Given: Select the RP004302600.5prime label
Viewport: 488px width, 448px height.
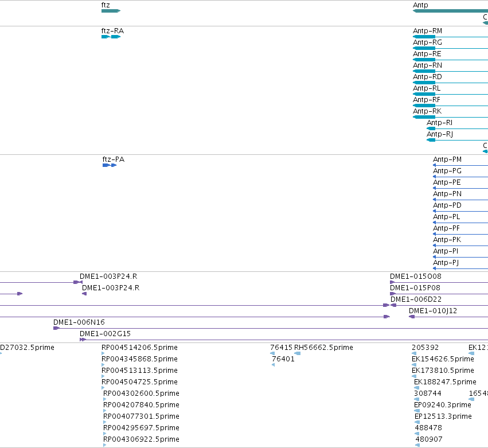Looking at the screenshot, I should (x=141, y=394).
